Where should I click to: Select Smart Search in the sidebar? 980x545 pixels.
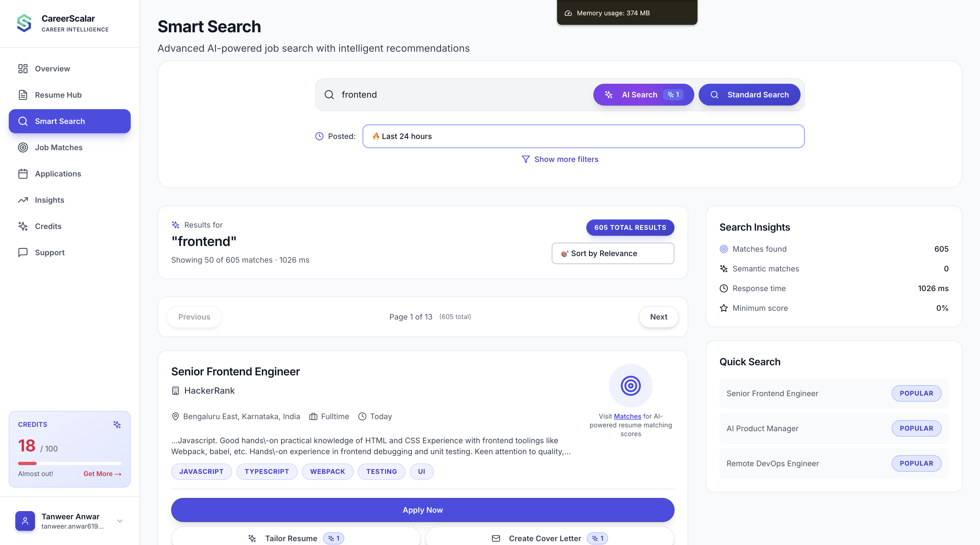(x=60, y=121)
